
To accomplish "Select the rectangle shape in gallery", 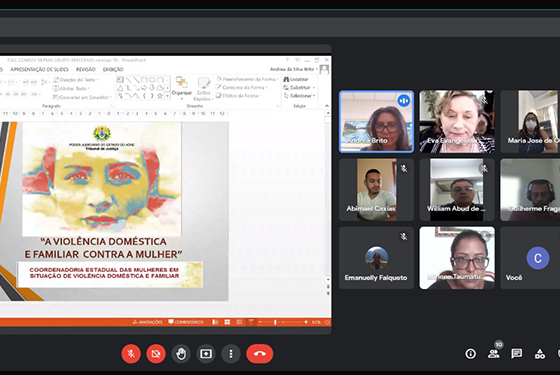I will point(144,79).
